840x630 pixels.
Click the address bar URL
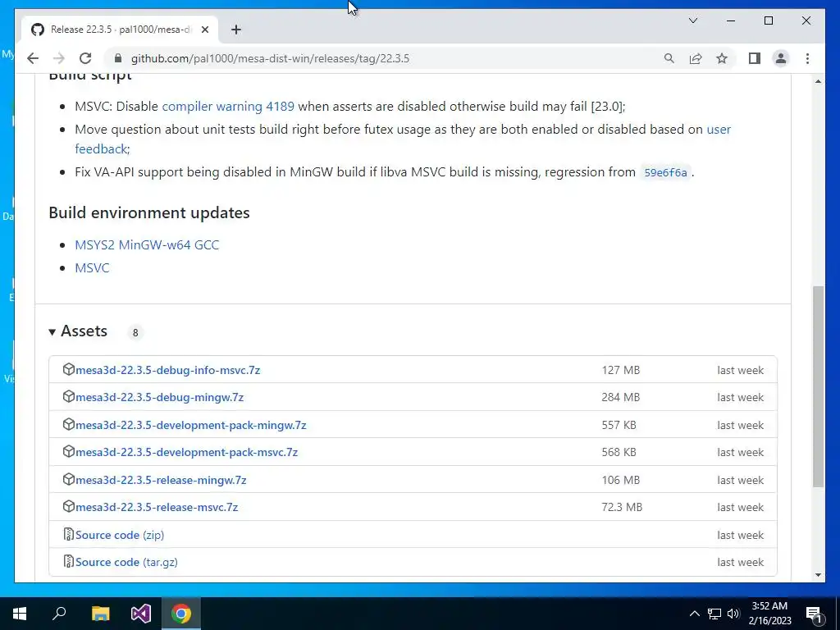pyautogui.click(x=270, y=58)
